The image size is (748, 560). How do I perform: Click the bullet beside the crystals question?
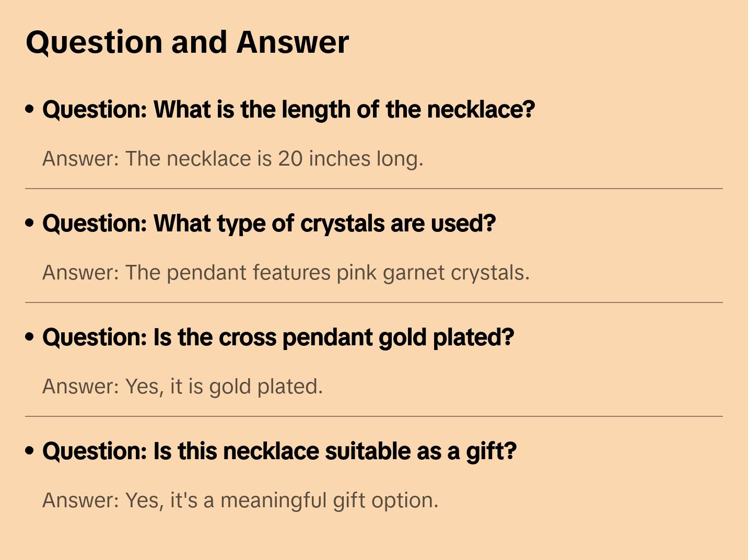(x=30, y=224)
